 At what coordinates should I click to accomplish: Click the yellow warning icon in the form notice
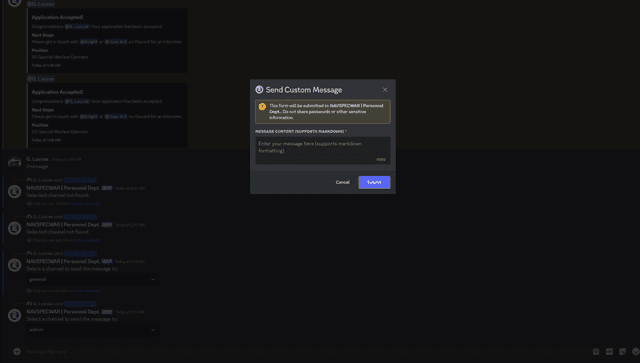[262, 107]
